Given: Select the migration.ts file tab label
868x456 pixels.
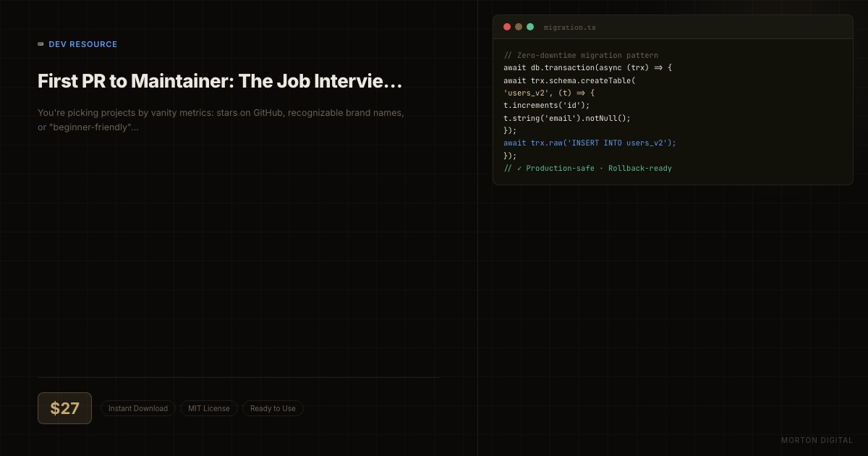Looking at the screenshot, I should coord(570,28).
